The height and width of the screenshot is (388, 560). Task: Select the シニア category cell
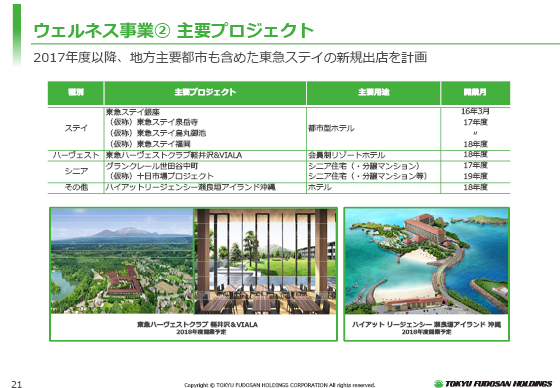[76, 171]
